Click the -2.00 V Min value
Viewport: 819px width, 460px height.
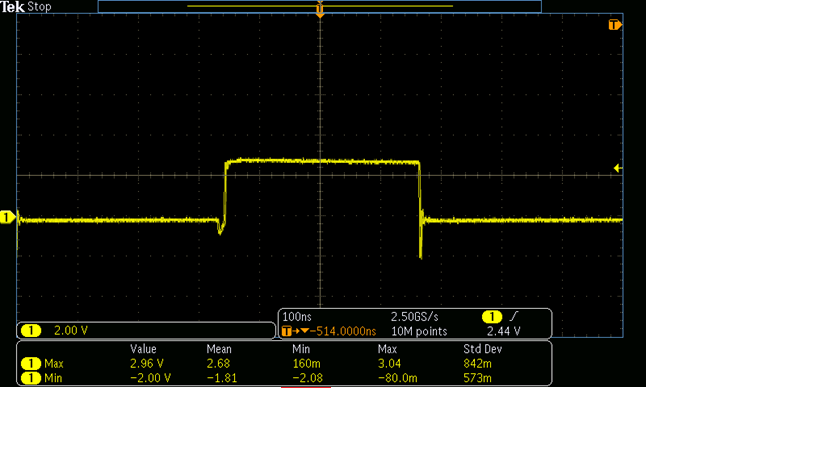(x=150, y=378)
